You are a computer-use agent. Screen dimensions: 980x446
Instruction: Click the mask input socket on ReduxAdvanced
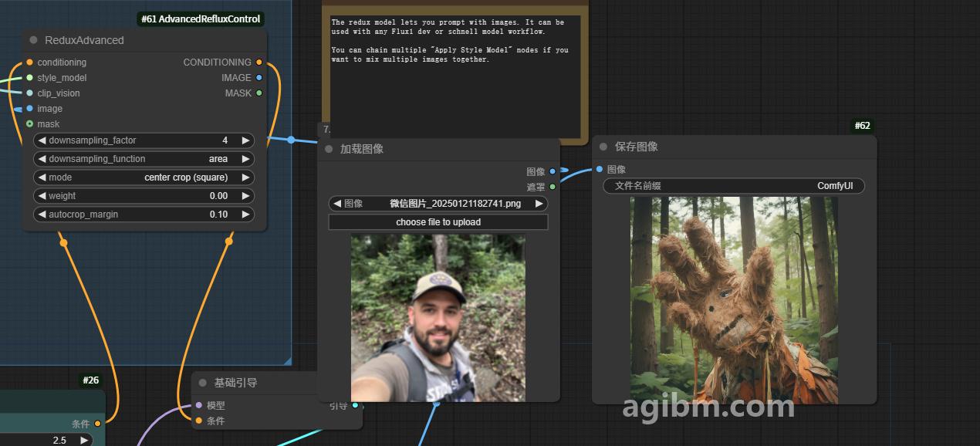click(29, 124)
